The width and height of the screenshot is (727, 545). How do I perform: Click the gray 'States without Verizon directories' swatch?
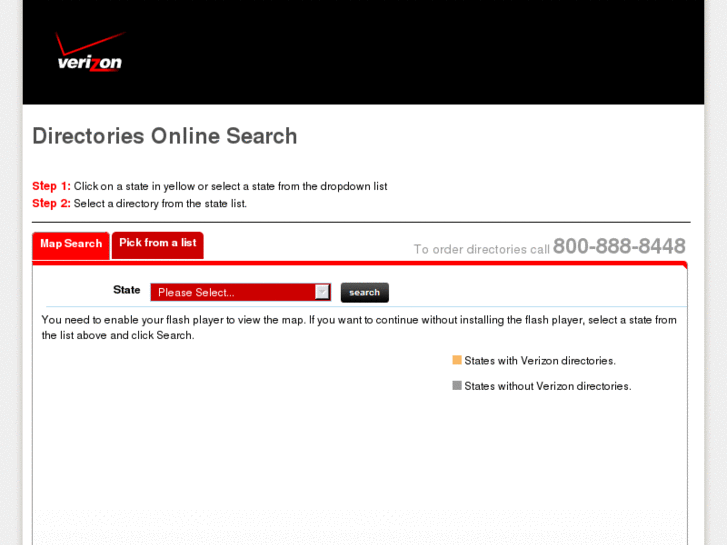(x=457, y=385)
